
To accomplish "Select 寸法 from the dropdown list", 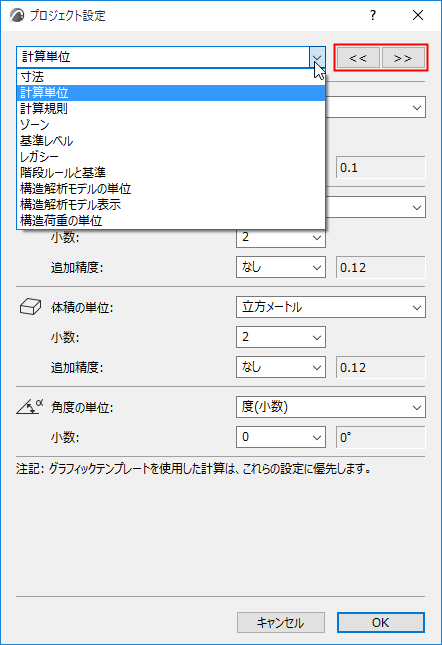I will pos(171,77).
